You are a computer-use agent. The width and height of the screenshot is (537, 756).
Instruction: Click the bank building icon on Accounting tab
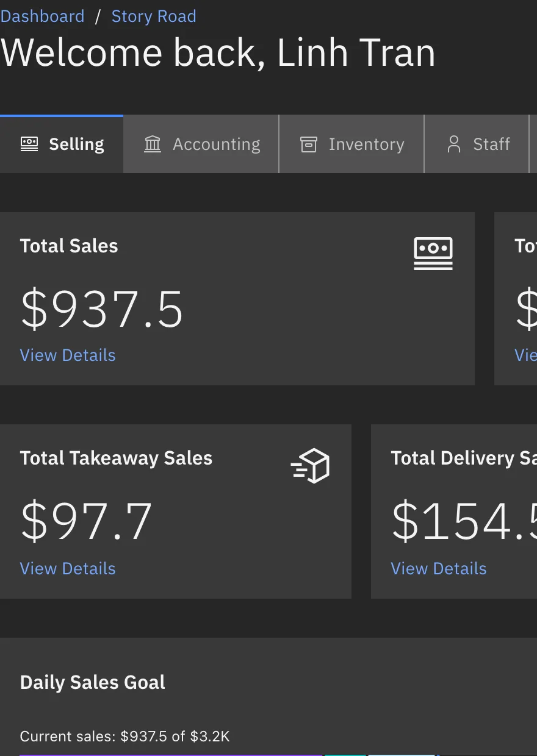pyautogui.click(x=153, y=144)
